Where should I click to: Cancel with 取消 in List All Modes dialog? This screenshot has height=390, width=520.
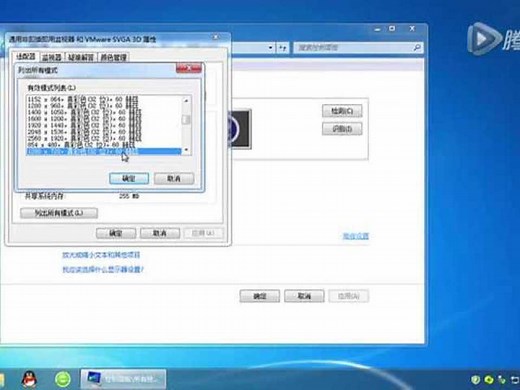point(174,179)
